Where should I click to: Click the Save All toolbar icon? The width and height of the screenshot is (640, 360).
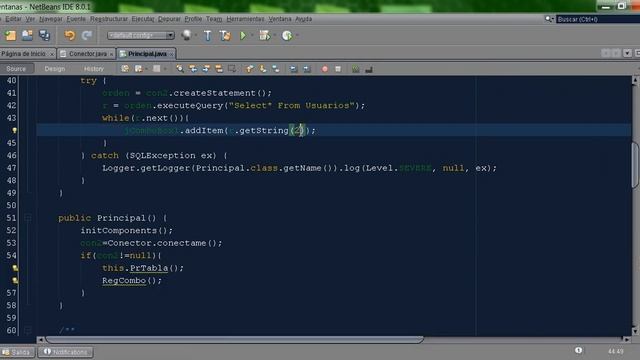(44, 36)
